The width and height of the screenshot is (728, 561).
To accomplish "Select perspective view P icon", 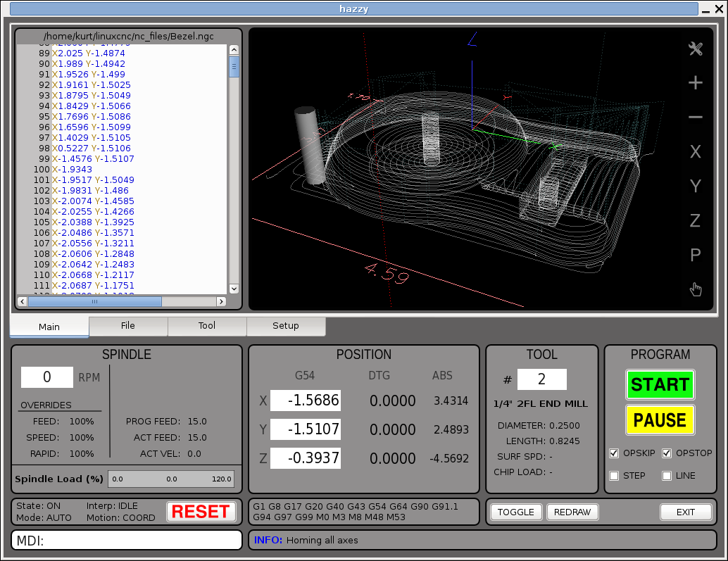I will tap(695, 254).
